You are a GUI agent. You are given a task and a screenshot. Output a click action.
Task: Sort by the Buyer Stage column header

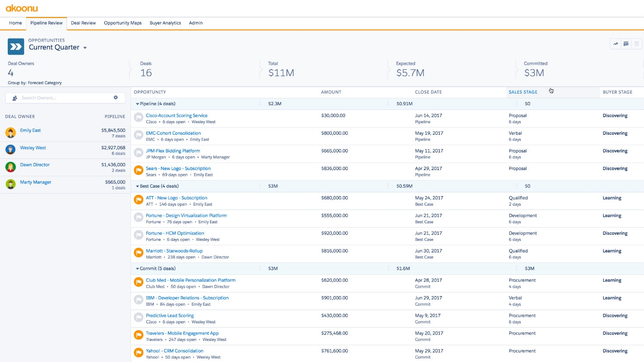point(617,92)
